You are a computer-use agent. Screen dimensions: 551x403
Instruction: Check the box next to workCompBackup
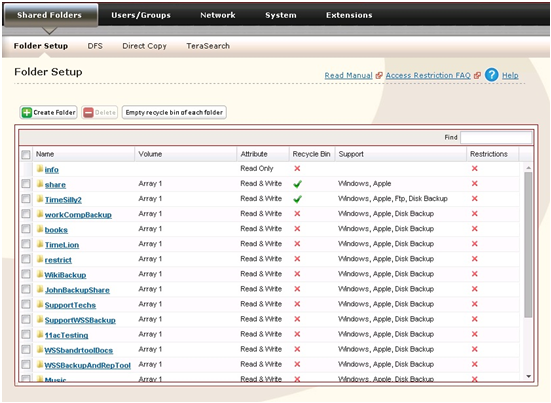tap(26, 214)
